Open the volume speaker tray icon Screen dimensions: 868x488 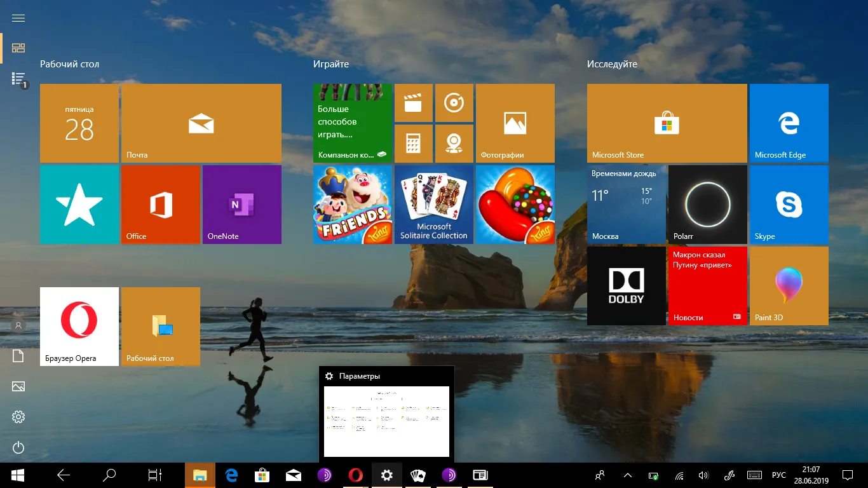pyautogui.click(x=703, y=475)
